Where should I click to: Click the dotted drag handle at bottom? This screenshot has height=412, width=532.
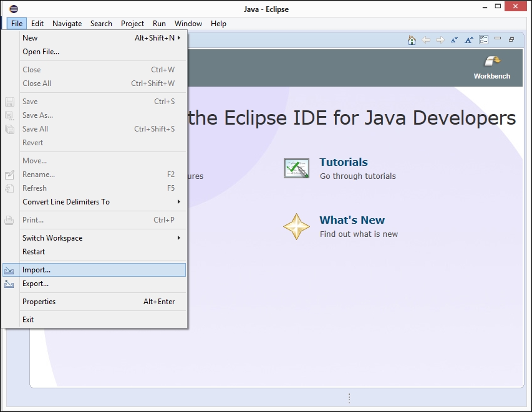click(x=349, y=398)
